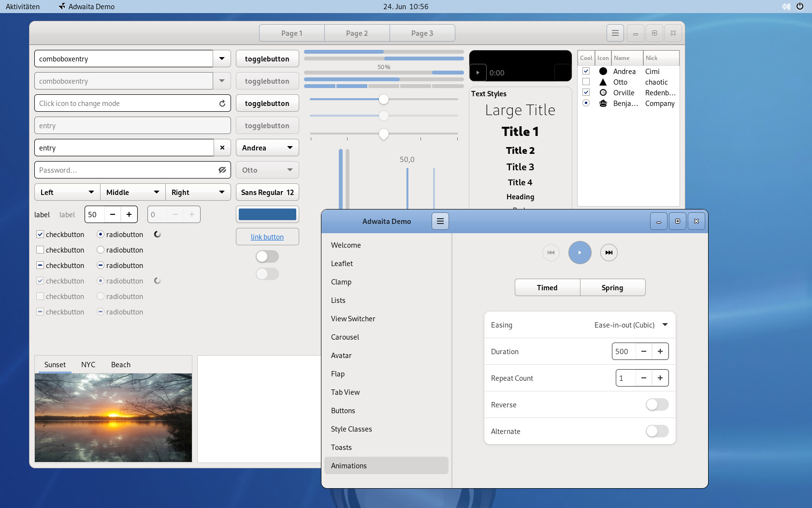The width and height of the screenshot is (812, 508).
Task: Open the hamburger menu beside Page 3
Action: click(615, 33)
